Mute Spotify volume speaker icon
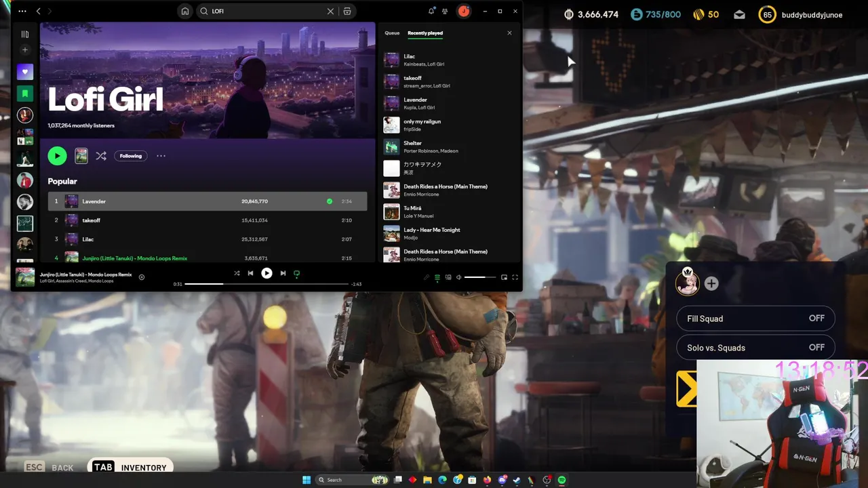The image size is (868, 488). [x=459, y=277]
